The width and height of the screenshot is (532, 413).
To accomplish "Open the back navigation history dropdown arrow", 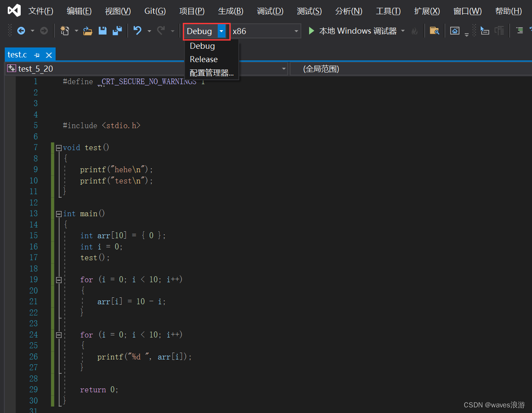I will (32, 31).
